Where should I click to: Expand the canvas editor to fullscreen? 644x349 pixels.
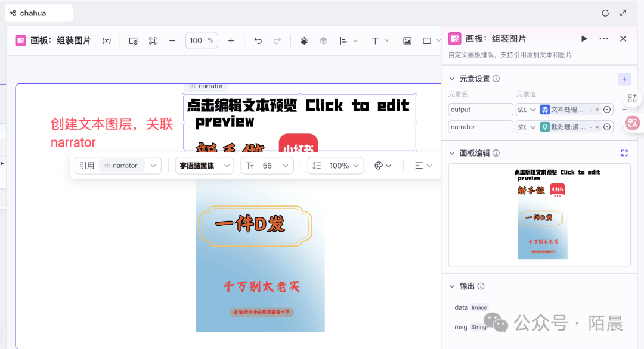click(x=624, y=153)
